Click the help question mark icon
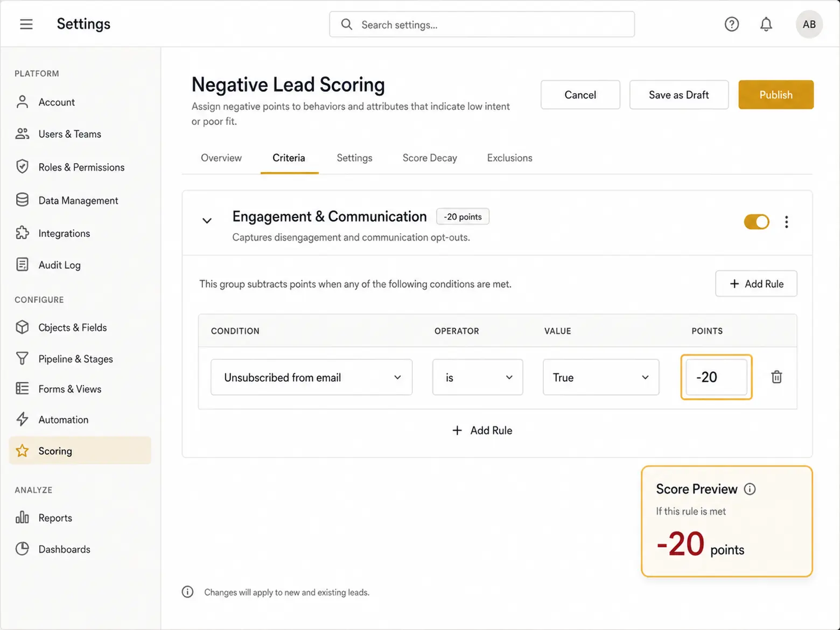Image resolution: width=840 pixels, height=630 pixels. point(731,24)
